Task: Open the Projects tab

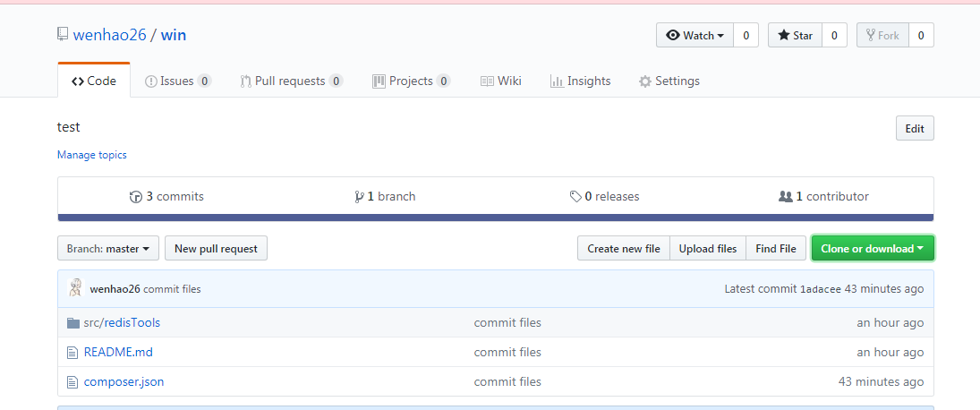Action: (x=412, y=81)
